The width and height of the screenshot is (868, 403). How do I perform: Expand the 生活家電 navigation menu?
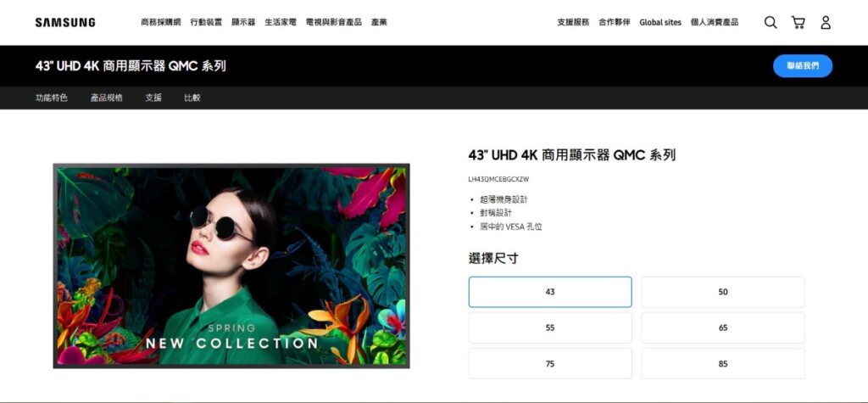[x=280, y=22]
